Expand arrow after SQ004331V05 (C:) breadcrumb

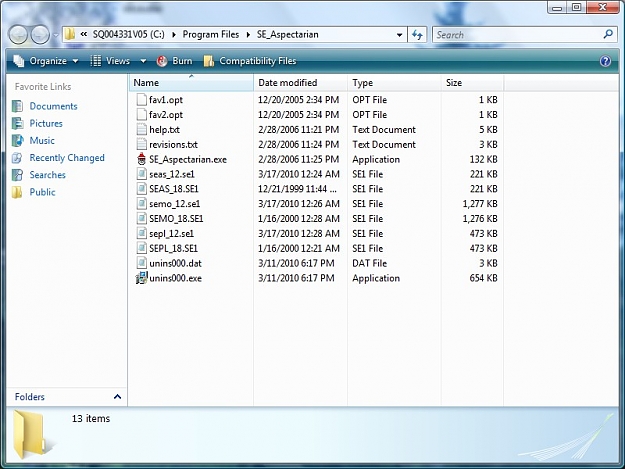[174, 35]
